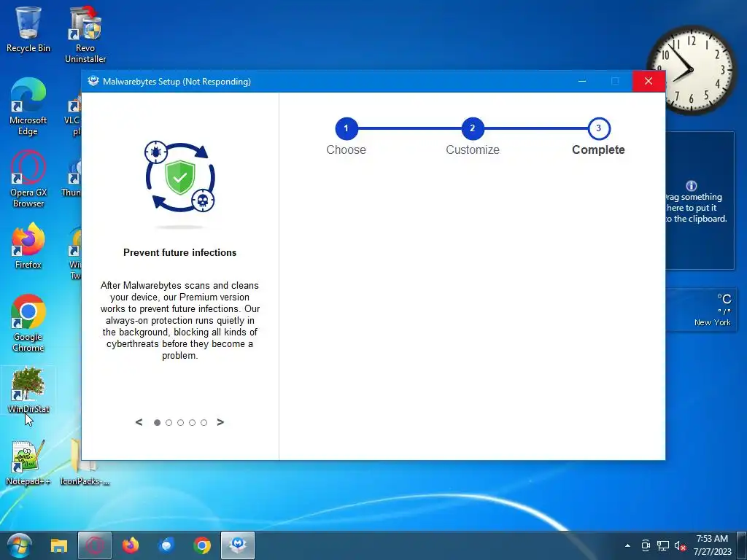The width and height of the screenshot is (747, 560).
Task: Click the New York weather gadget
Action: click(x=701, y=310)
